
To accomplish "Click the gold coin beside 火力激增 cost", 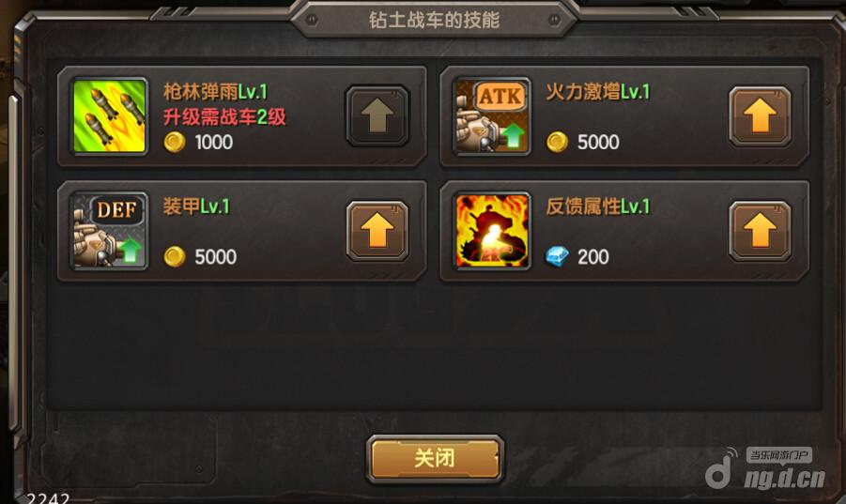I will (557, 143).
